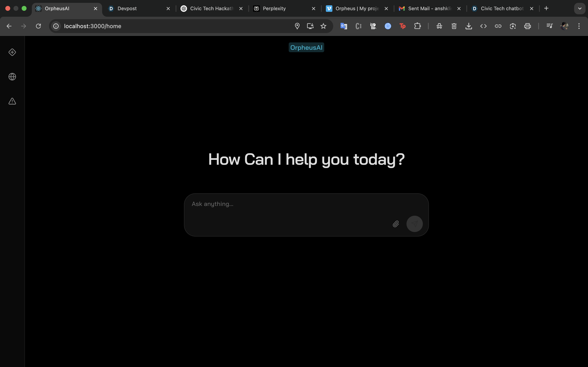Click the downloads icon in toolbar
588x367 pixels.
(469, 26)
